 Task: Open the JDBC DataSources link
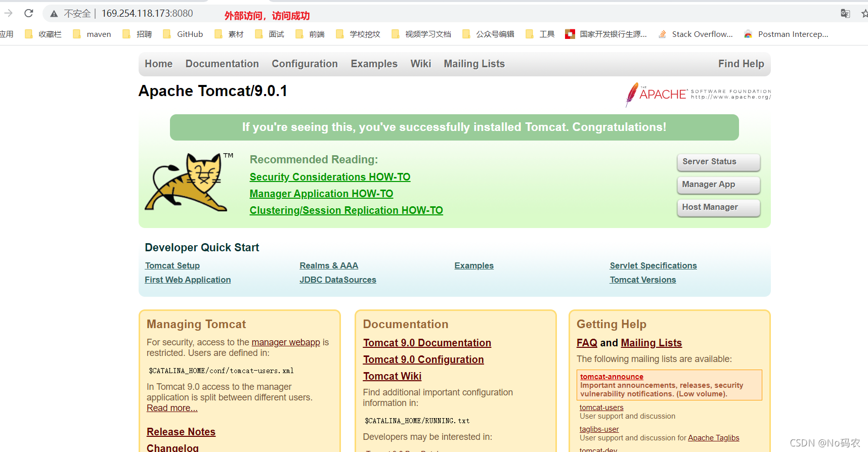[x=338, y=280]
